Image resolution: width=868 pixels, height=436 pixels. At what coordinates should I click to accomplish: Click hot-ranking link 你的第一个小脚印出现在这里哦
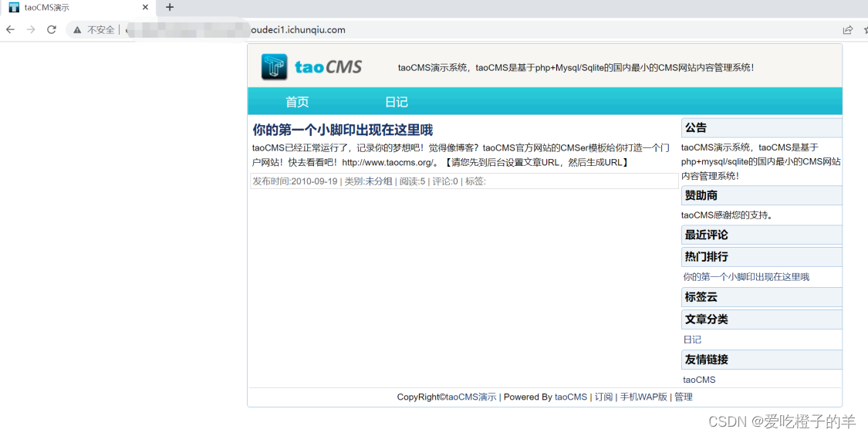click(746, 277)
